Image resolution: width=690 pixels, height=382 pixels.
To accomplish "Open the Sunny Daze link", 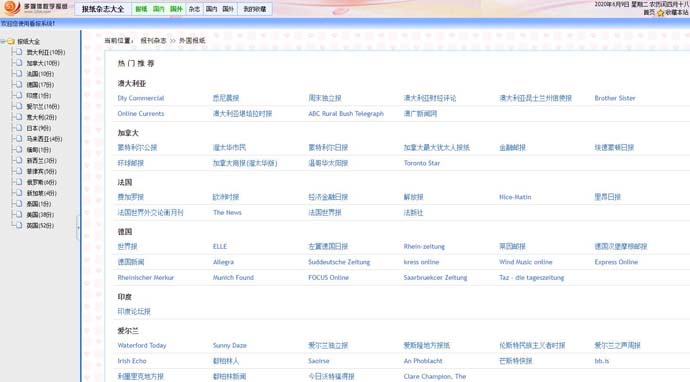I will point(230,345).
